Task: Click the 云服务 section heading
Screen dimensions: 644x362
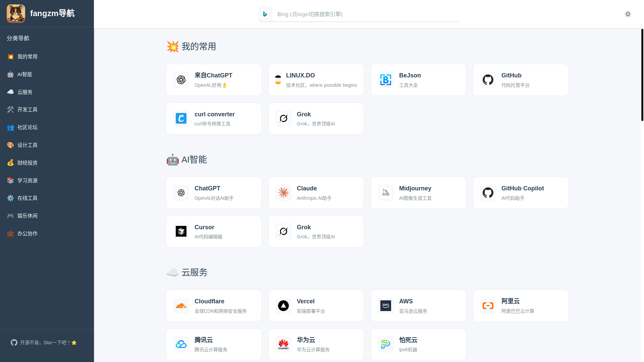Action: 187,273
